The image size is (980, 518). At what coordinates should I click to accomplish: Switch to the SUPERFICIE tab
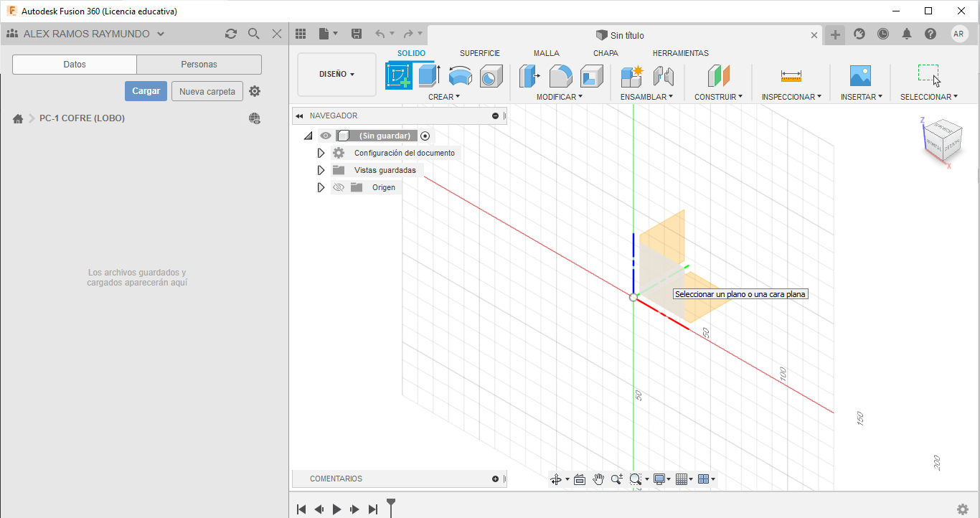click(x=480, y=53)
